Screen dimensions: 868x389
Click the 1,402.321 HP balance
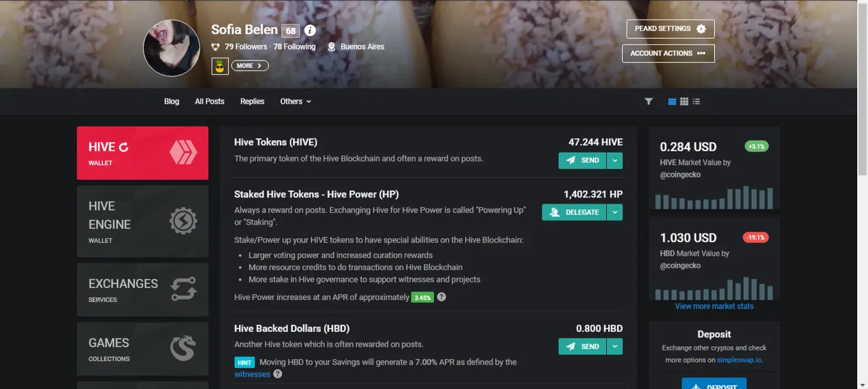[593, 194]
